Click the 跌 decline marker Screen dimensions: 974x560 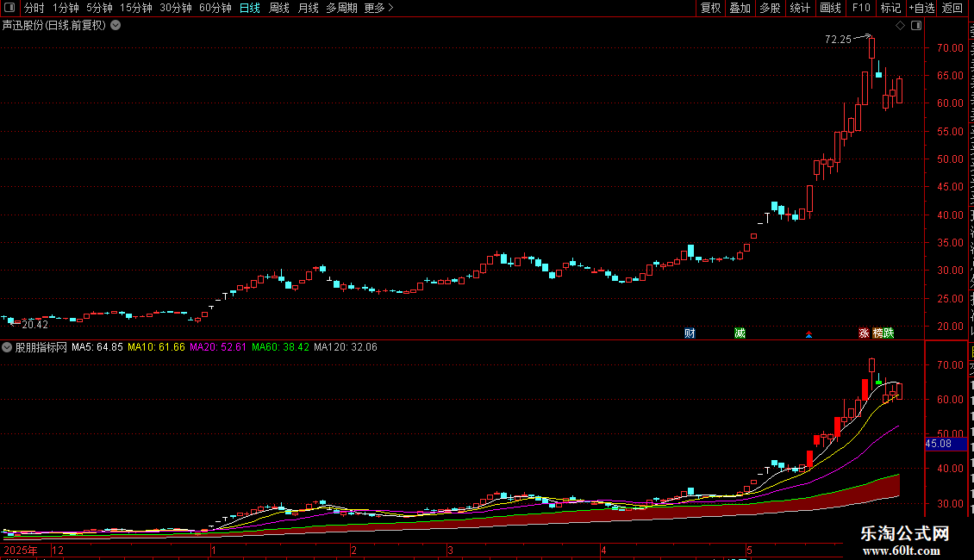click(889, 333)
